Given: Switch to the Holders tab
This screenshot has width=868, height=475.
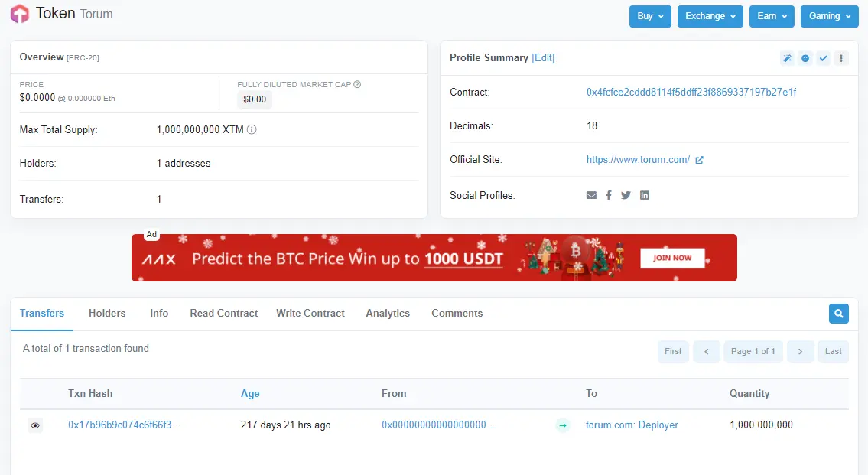Looking at the screenshot, I should 107,314.
